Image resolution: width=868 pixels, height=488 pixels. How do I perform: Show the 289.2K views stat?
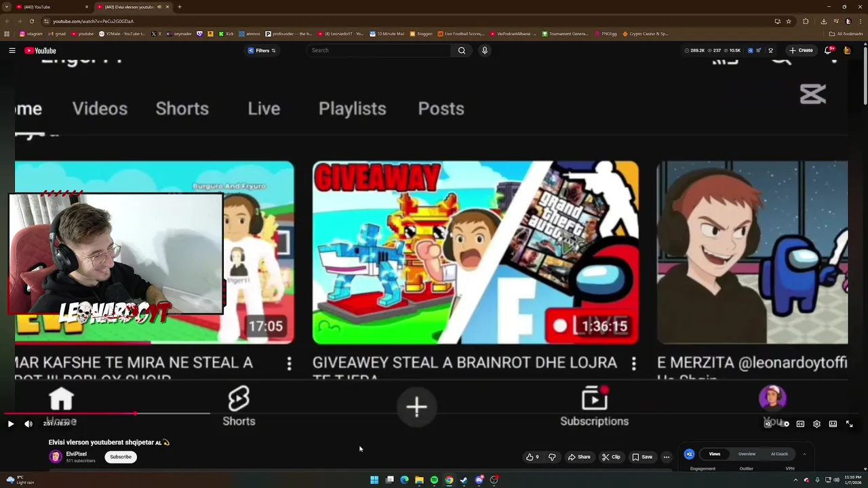(x=694, y=50)
